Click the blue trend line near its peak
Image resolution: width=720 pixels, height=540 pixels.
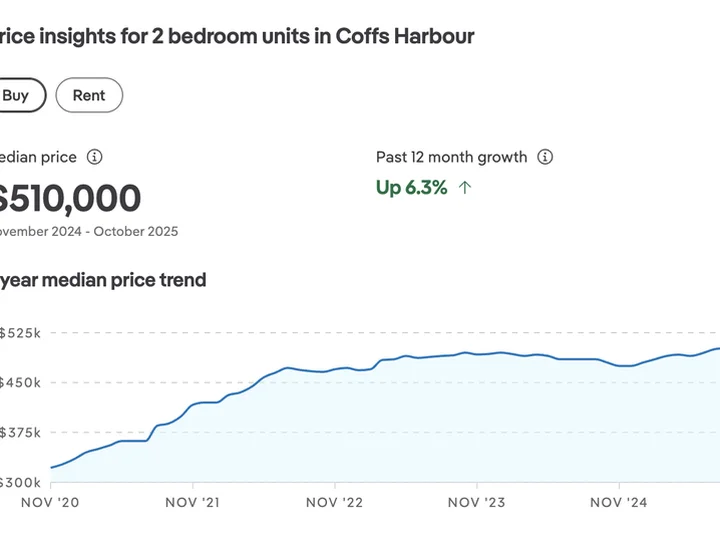point(715,349)
